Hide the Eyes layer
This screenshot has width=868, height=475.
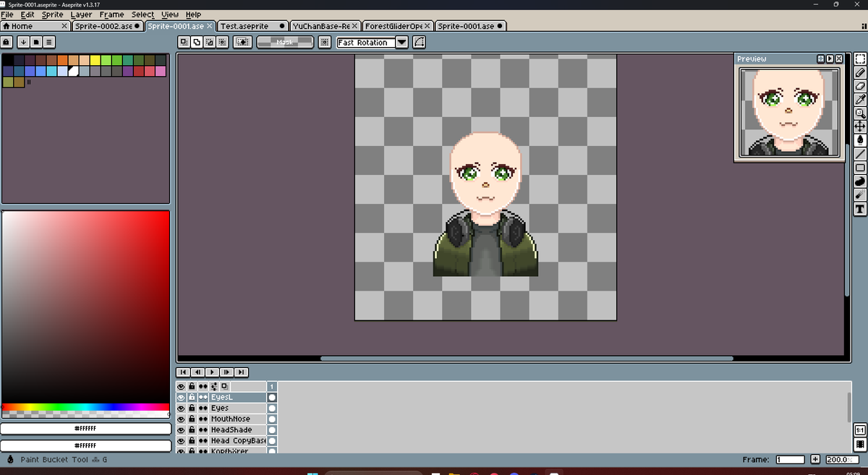(182, 408)
